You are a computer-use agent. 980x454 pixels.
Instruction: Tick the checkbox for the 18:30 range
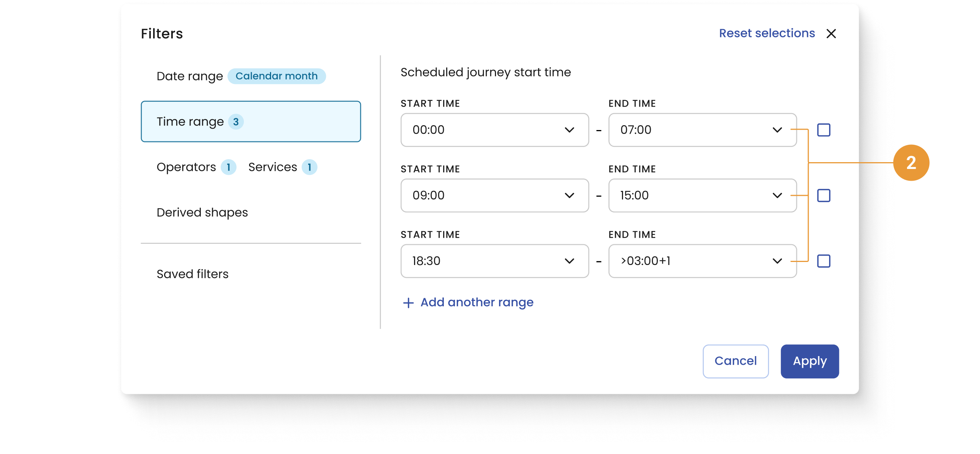point(823,261)
